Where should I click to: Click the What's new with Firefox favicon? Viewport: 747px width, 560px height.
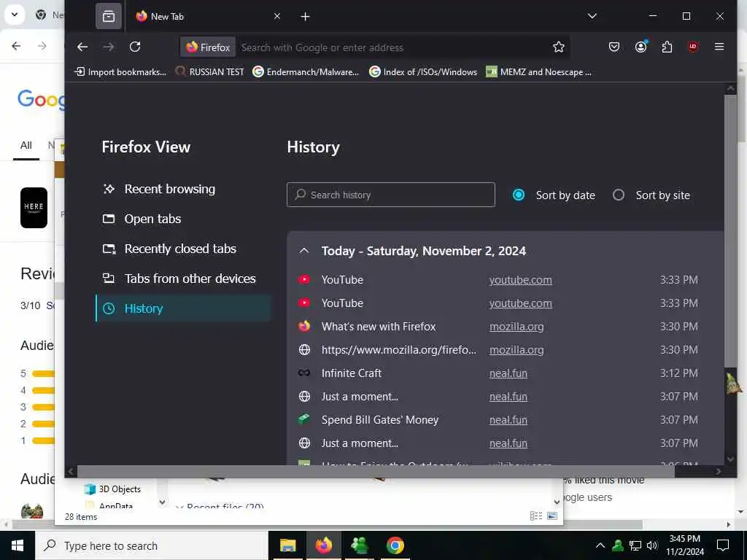pos(304,326)
